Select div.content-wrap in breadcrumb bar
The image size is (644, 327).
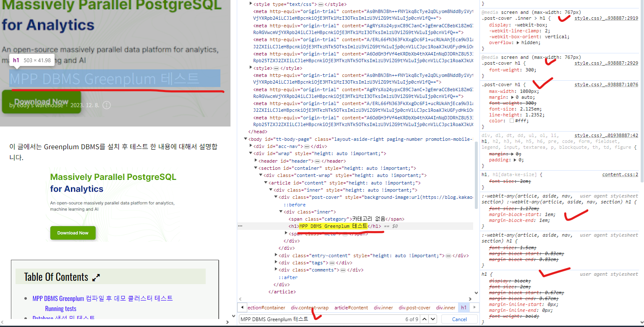tap(310, 308)
